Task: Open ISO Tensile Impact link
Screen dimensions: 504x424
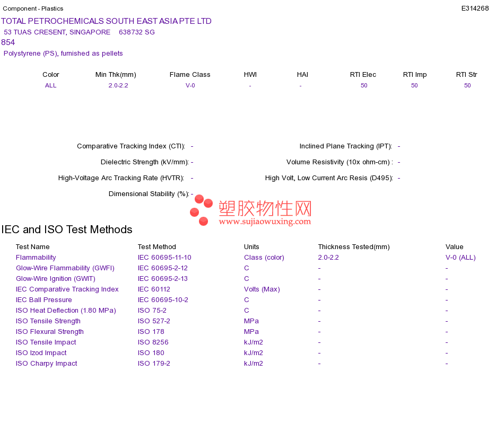Action: pos(46,342)
